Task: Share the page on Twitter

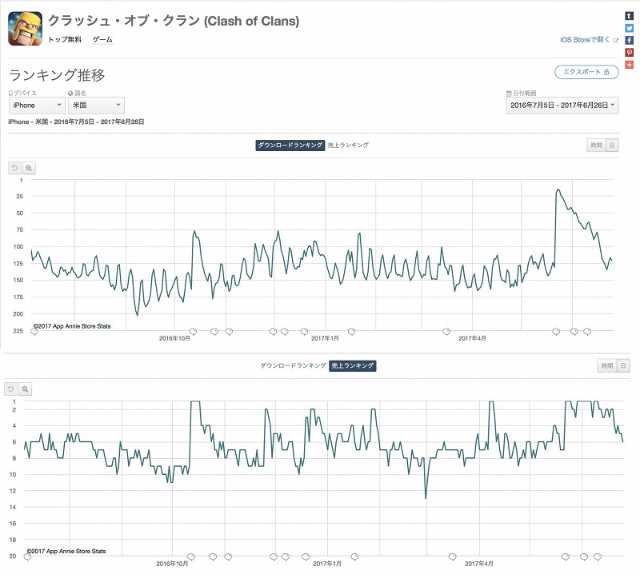Action: (x=629, y=28)
